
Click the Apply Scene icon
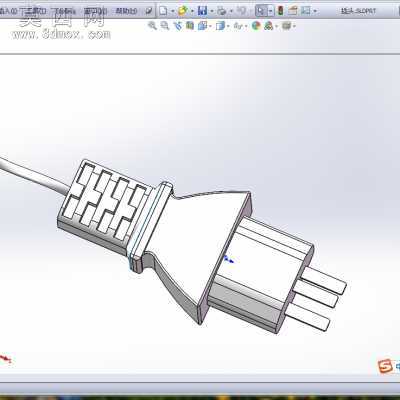pos(268,26)
